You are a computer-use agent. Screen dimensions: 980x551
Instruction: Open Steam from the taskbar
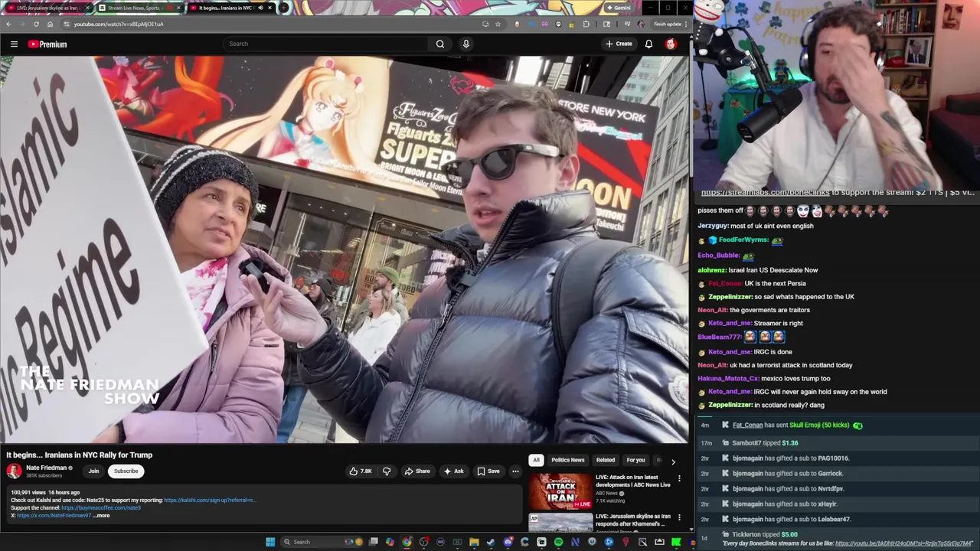click(491, 542)
